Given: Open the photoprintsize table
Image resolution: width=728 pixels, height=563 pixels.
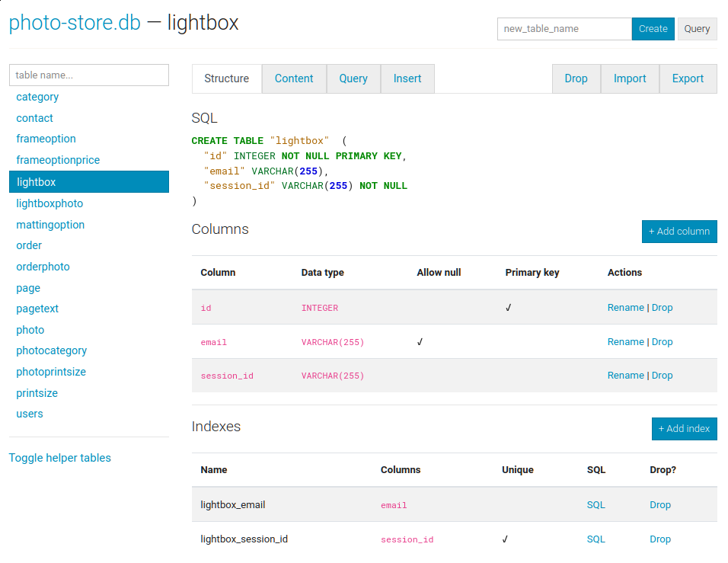Looking at the screenshot, I should point(50,371).
